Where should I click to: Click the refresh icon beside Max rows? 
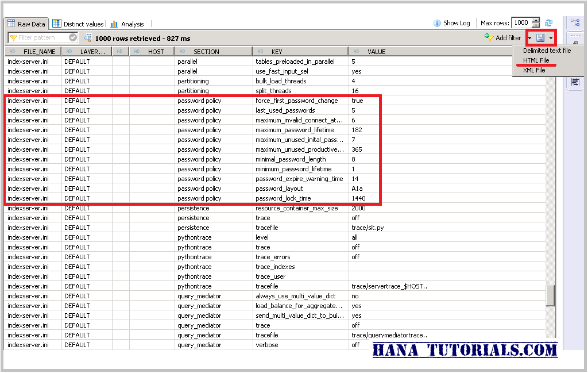coord(549,23)
